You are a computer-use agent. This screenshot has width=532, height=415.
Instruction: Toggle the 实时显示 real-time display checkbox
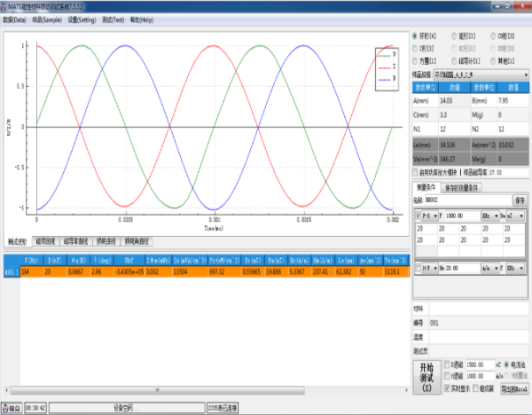pos(446,389)
